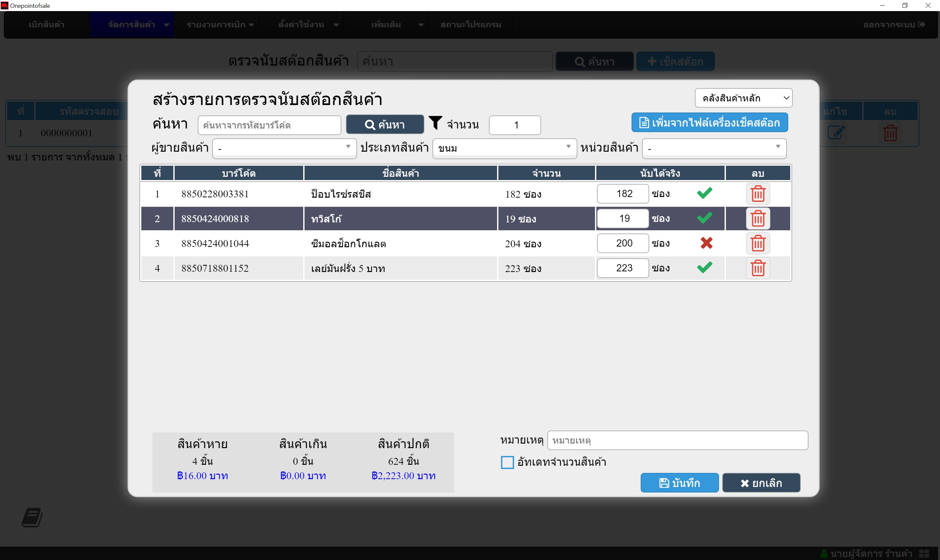This screenshot has width=940, height=560.
Task: Open หน่วยสินค้า unit dropdown
Action: click(x=714, y=148)
